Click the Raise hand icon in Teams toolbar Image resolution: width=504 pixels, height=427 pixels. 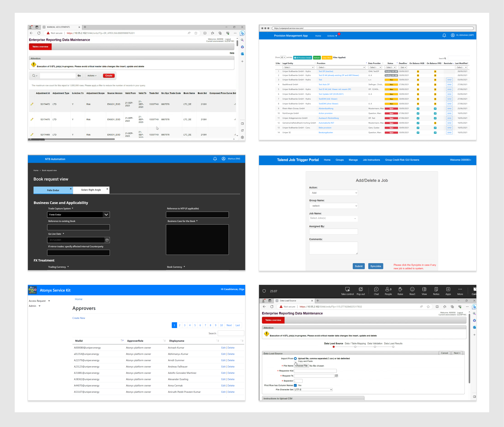coord(400,289)
